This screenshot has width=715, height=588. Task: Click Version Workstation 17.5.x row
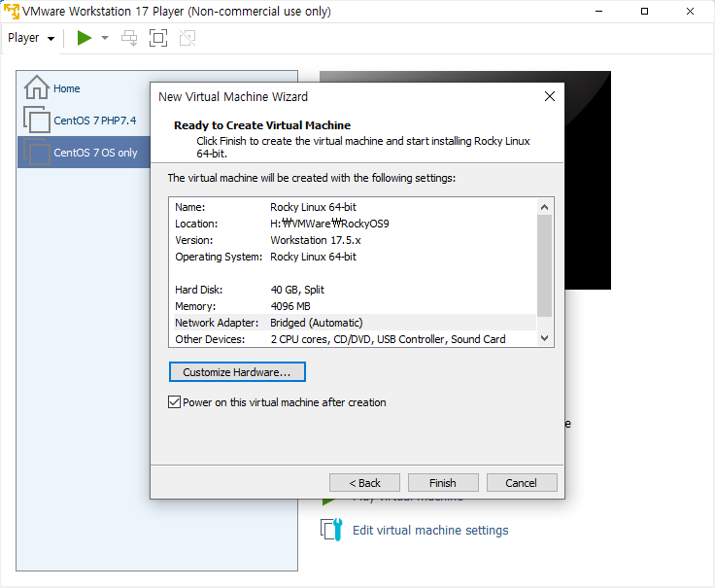point(355,240)
